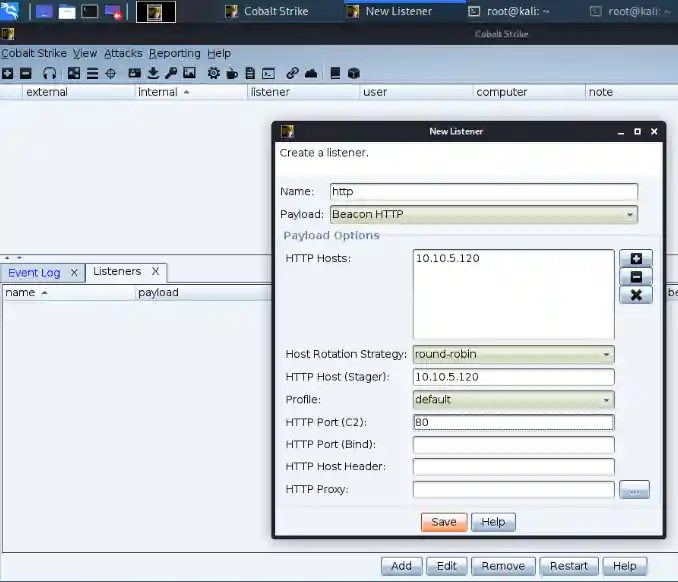Click the gear icon in toolbar

point(214,73)
